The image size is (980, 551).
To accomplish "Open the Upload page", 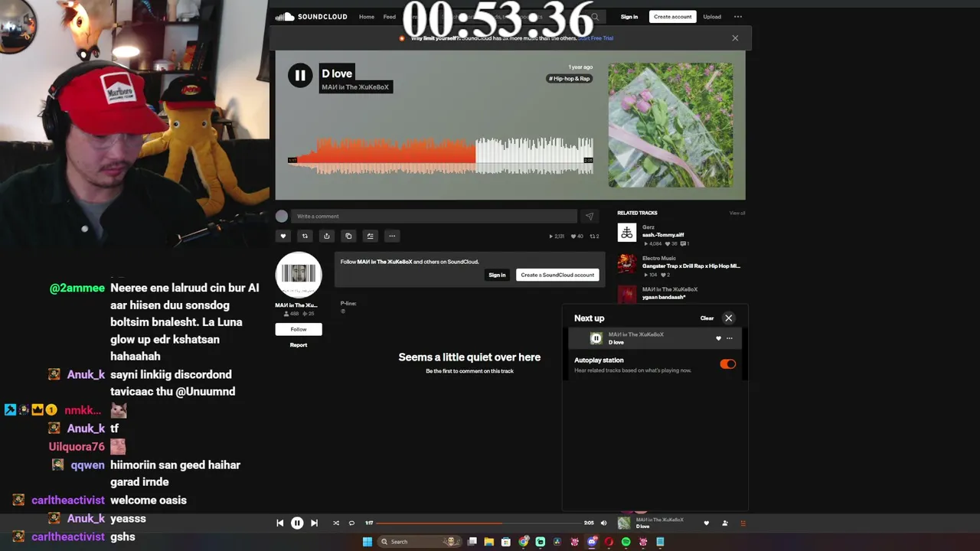I will [x=712, y=17].
